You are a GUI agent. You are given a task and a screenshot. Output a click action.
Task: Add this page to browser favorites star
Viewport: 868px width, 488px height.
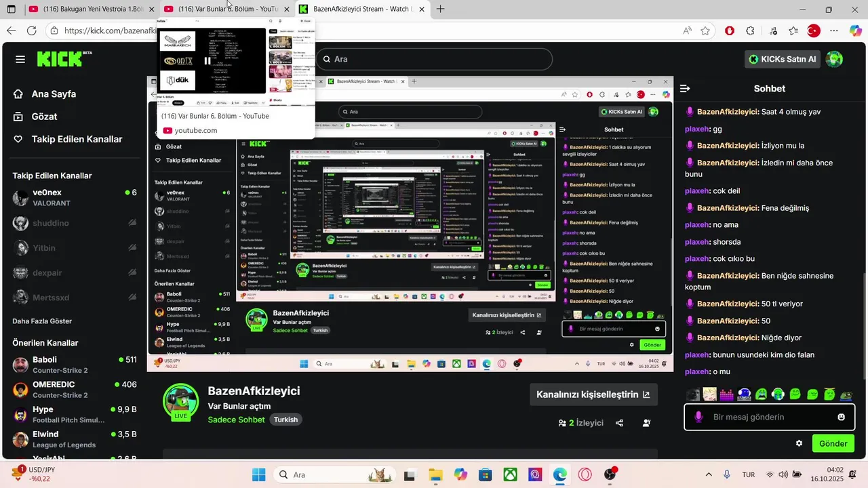point(705,30)
